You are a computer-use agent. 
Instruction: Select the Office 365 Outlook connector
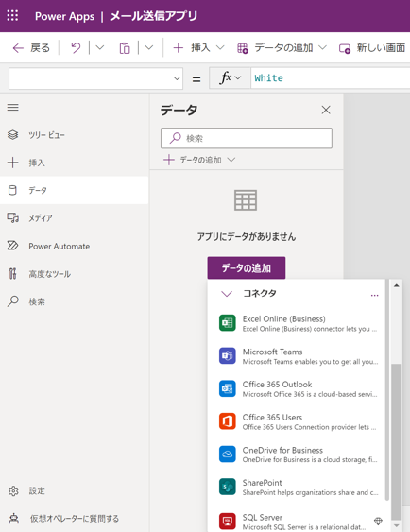click(298, 388)
